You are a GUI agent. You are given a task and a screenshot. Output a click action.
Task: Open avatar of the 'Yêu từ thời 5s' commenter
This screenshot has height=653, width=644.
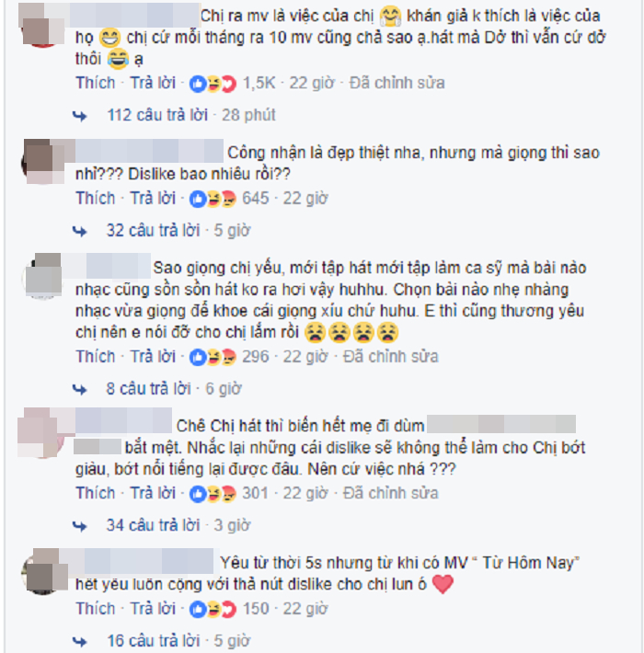click(44, 572)
